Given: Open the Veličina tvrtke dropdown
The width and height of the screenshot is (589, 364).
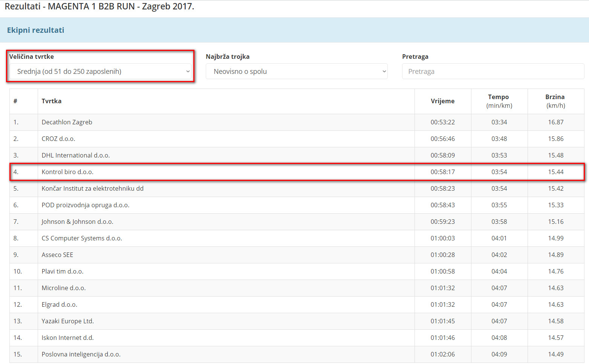Looking at the screenshot, I should pos(100,71).
